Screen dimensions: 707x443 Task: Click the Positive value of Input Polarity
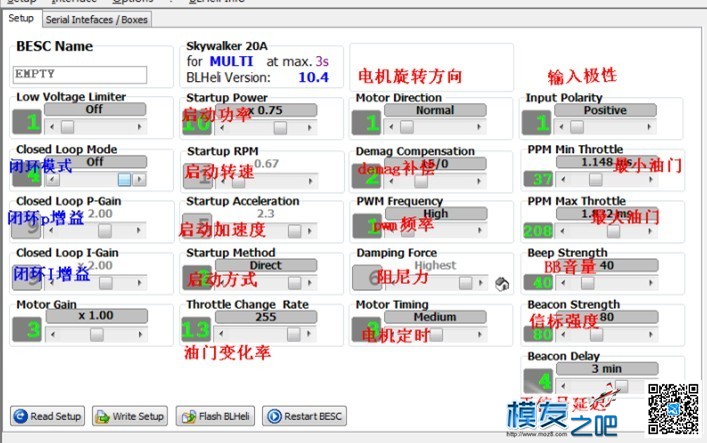(605, 110)
